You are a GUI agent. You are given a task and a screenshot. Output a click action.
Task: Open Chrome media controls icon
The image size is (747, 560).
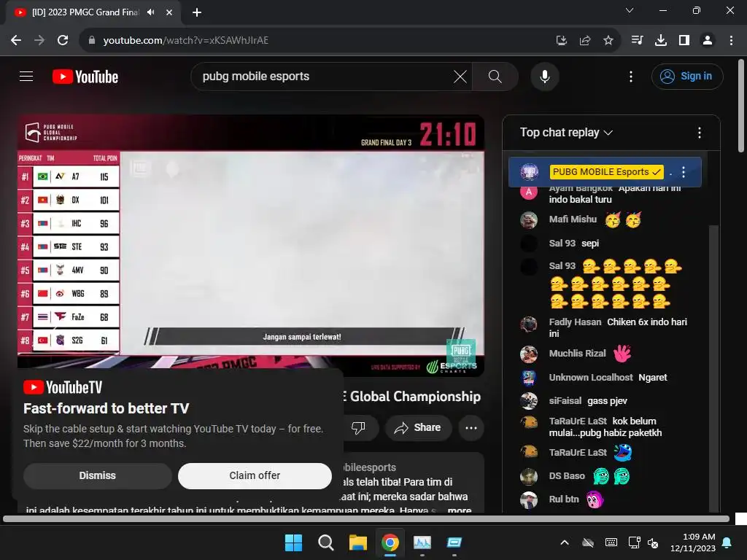(x=637, y=41)
